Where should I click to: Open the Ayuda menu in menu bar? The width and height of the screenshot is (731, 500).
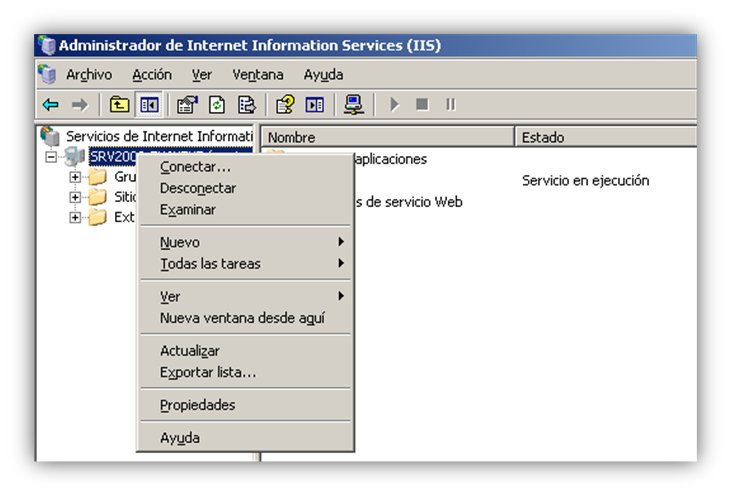324,75
